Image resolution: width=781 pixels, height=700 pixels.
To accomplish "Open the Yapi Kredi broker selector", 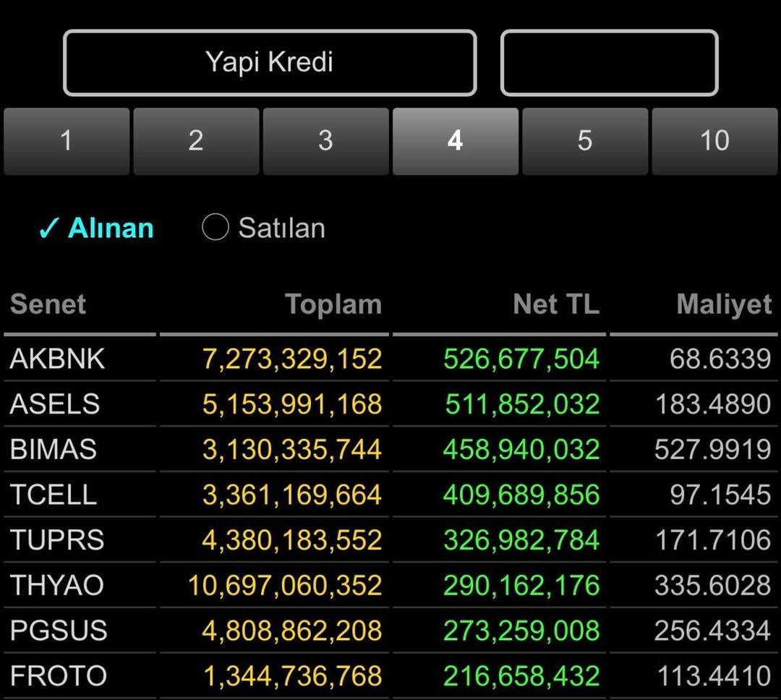I will pyautogui.click(x=270, y=63).
